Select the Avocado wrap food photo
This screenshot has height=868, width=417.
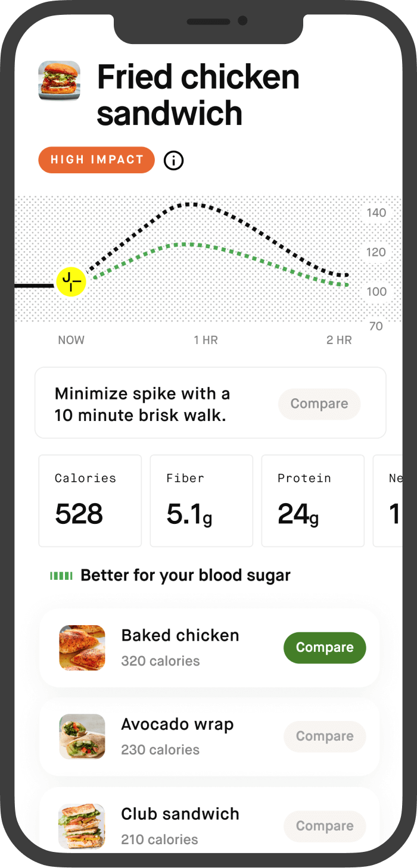(82, 736)
